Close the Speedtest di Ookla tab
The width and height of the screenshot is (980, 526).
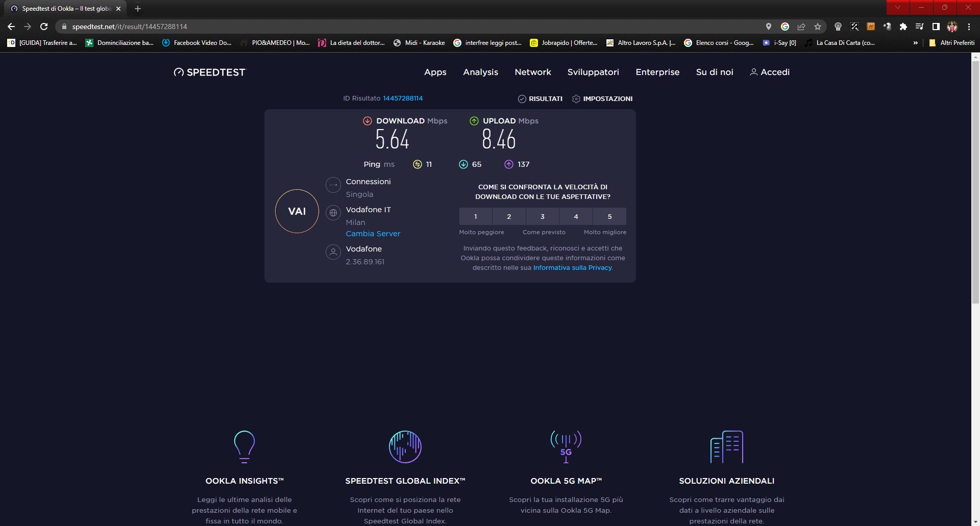pos(118,9)
